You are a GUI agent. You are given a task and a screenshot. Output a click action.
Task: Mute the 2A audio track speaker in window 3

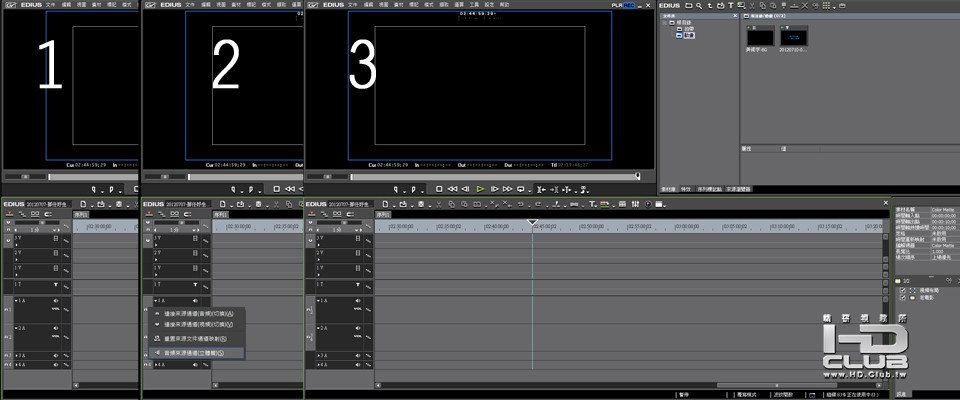pos(358,328)
